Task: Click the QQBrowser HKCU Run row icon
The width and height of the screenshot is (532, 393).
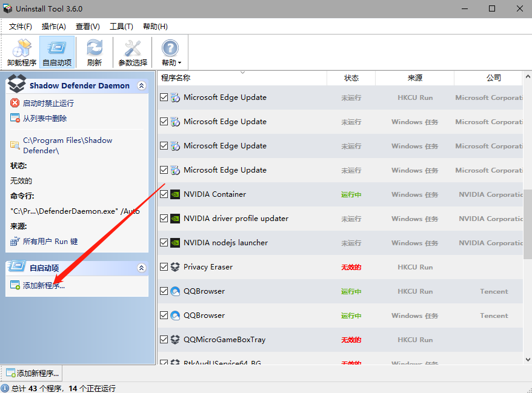Action: click(175, 291)
